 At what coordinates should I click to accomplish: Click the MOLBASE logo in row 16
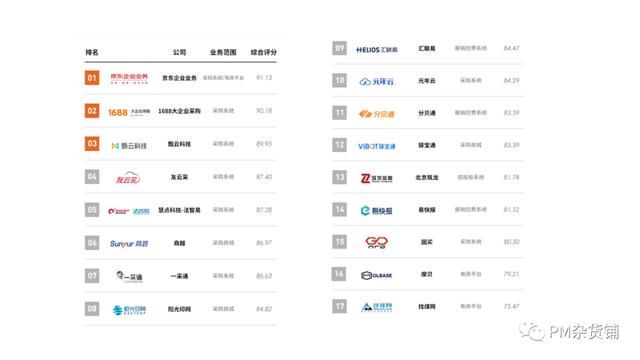point(377,276)
